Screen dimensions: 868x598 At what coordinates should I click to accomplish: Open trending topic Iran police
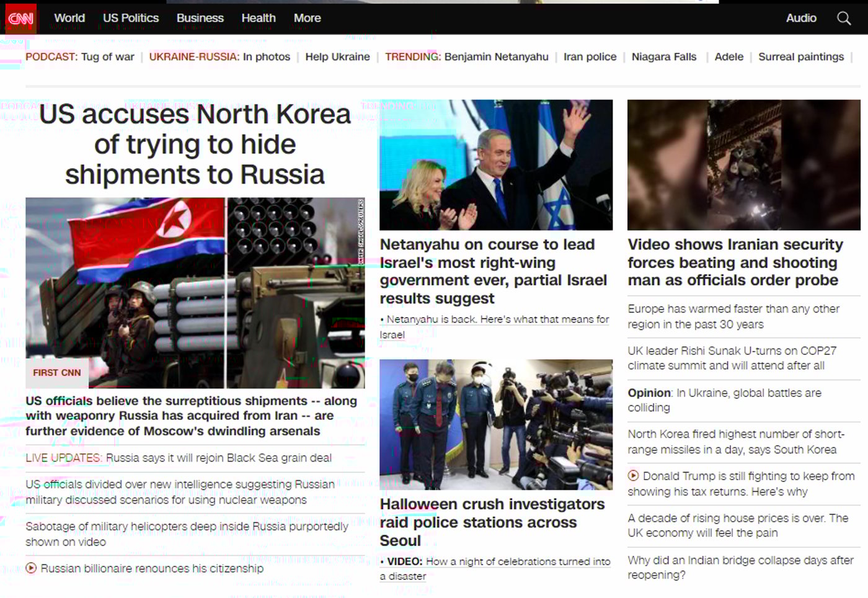590,56
